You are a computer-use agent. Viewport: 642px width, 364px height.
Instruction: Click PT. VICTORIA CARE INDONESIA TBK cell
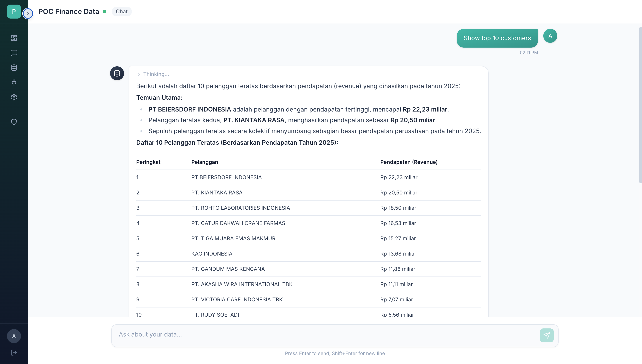(x=237, y=299)
